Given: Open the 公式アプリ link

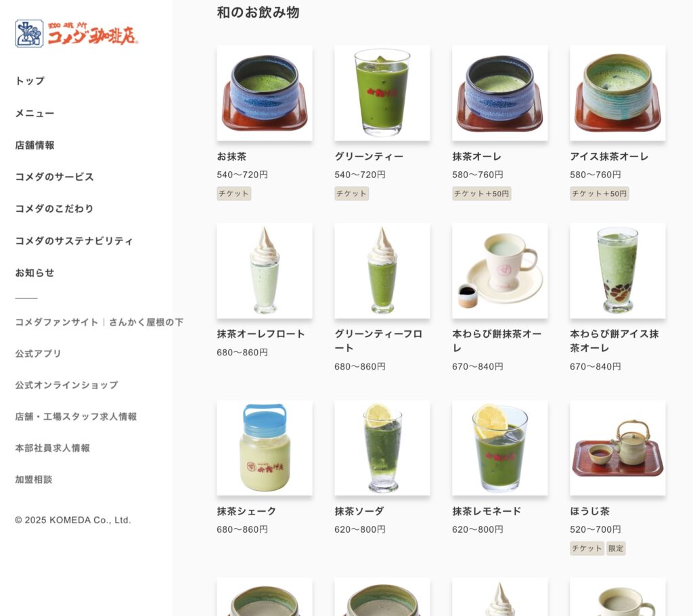Looking at the screenshot, I should (38, 353).
